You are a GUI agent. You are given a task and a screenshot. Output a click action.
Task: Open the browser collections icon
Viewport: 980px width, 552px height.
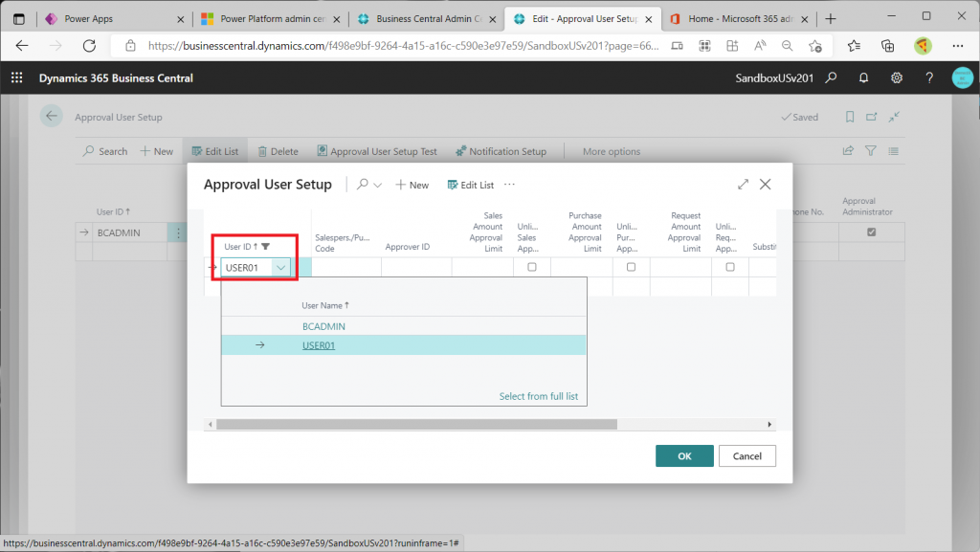887,46
